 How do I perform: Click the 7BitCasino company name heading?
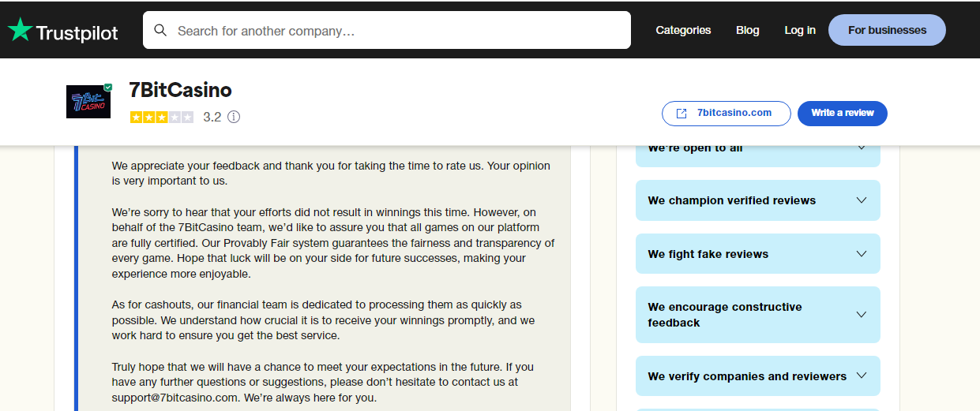tap(180, 90)
